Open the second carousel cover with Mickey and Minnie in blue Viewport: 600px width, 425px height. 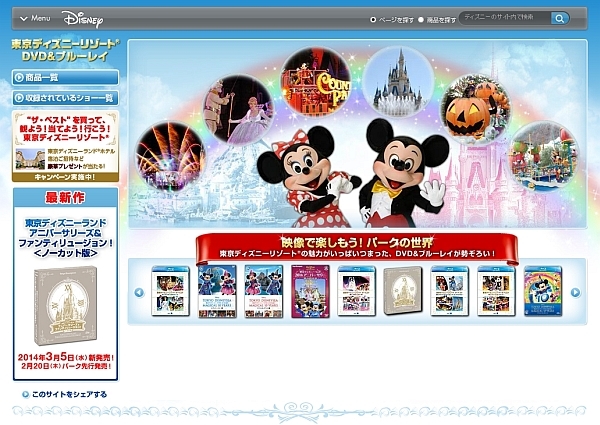click(x=217, y=291)
